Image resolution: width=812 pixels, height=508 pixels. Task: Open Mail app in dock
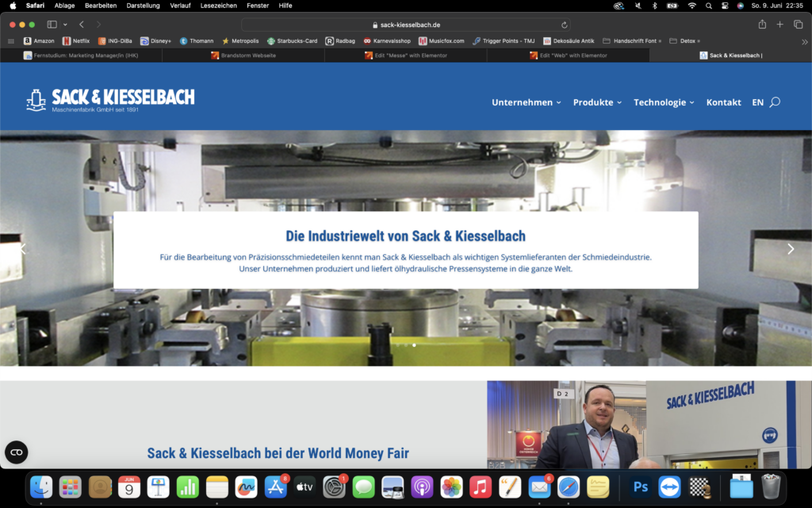pos(539,487)
